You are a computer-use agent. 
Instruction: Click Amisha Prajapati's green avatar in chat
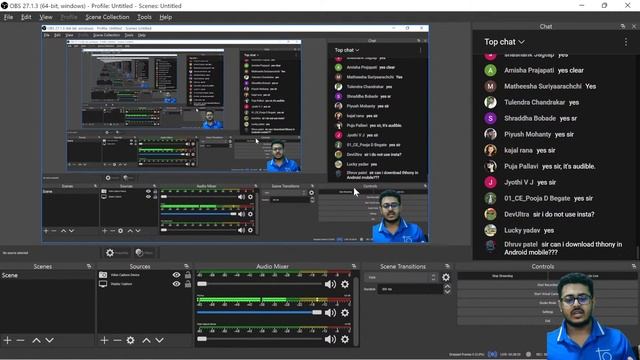click(x=490, y=70)
